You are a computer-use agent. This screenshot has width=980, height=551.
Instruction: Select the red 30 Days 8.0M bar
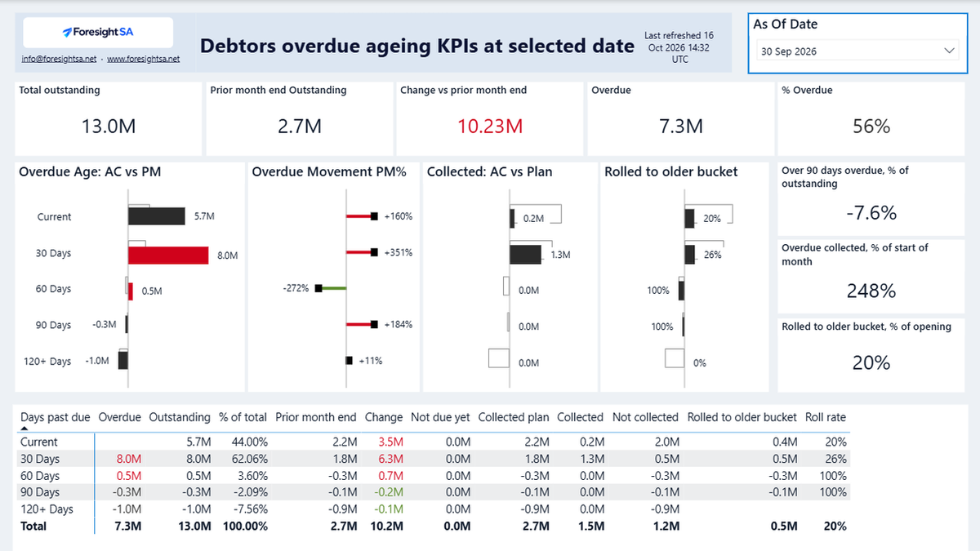pyautogui.click(x=168, y=255)
